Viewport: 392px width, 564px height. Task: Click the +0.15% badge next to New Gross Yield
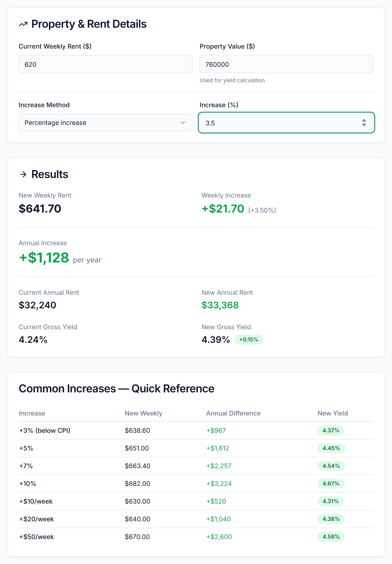(249, 339)
